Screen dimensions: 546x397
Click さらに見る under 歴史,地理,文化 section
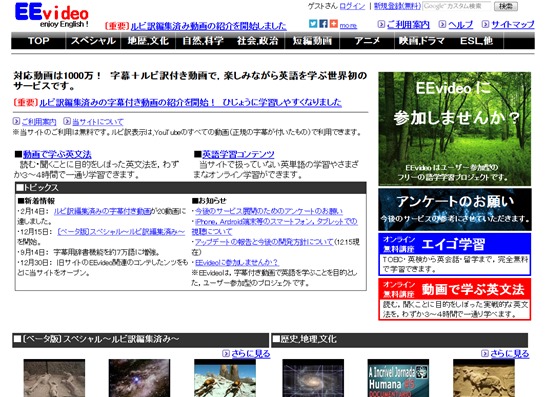click(510, 354)
